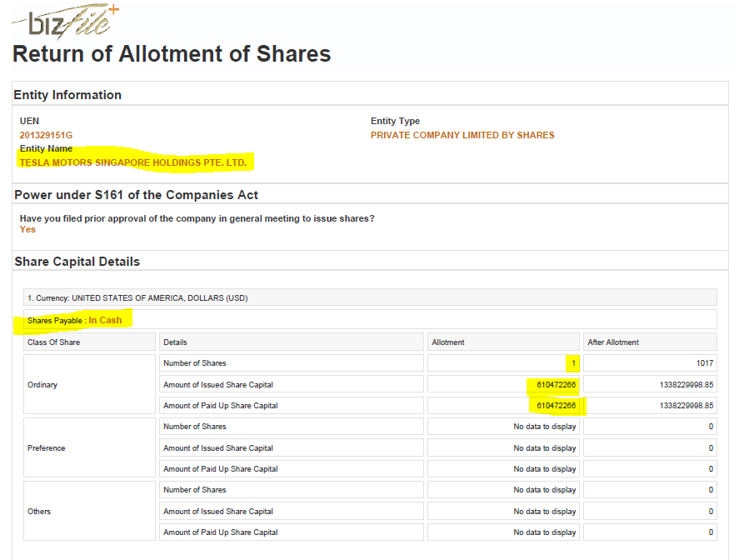Select Ordinary 'Amount of Paid Up Share Capital' cell

[292, 405]
